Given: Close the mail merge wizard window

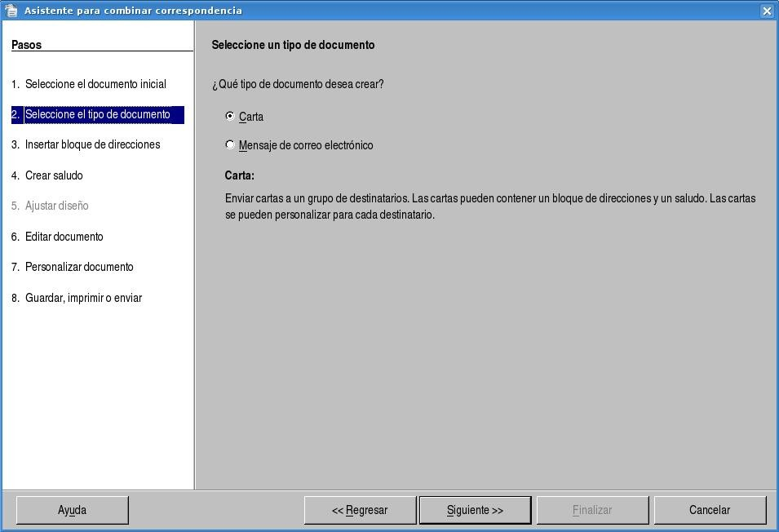Looking at the screenshot, I should 767,11.
